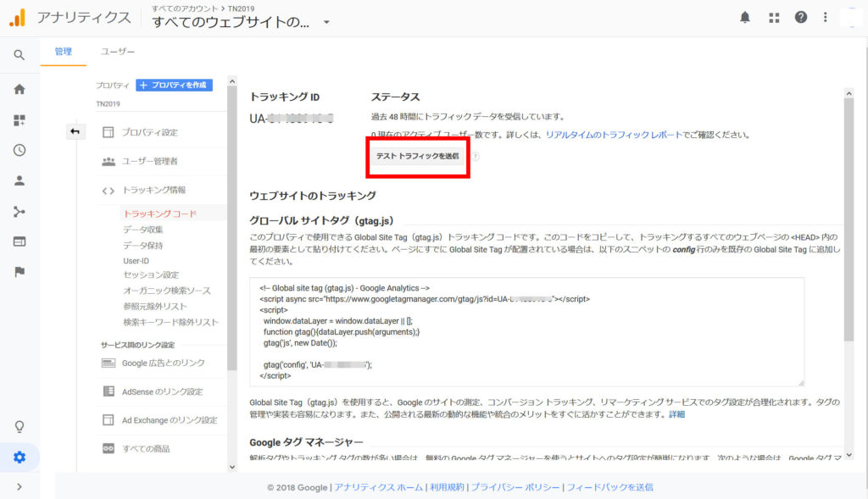868x499 pixels.
Task: Click help icon beside test traffic button
Action: (476, 157)
